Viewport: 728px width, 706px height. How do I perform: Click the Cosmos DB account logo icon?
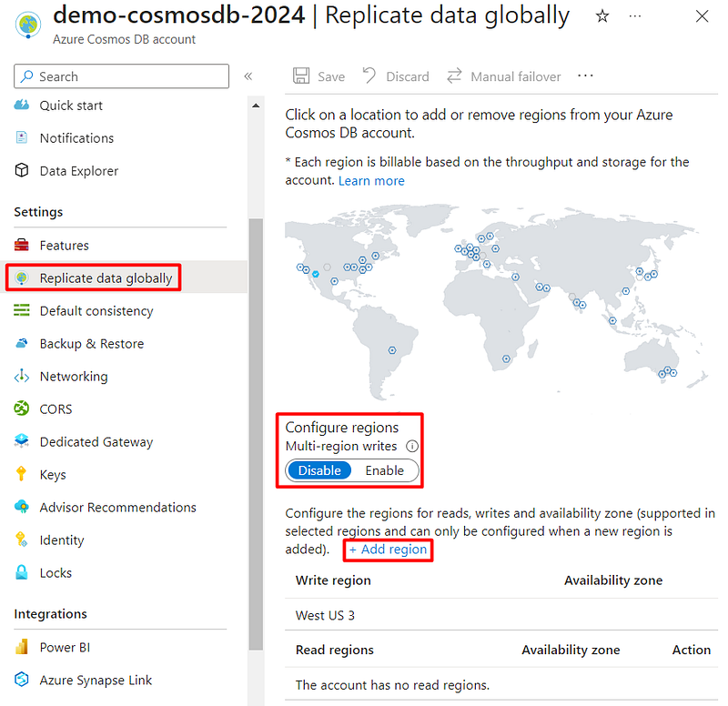tap(28, 25)
